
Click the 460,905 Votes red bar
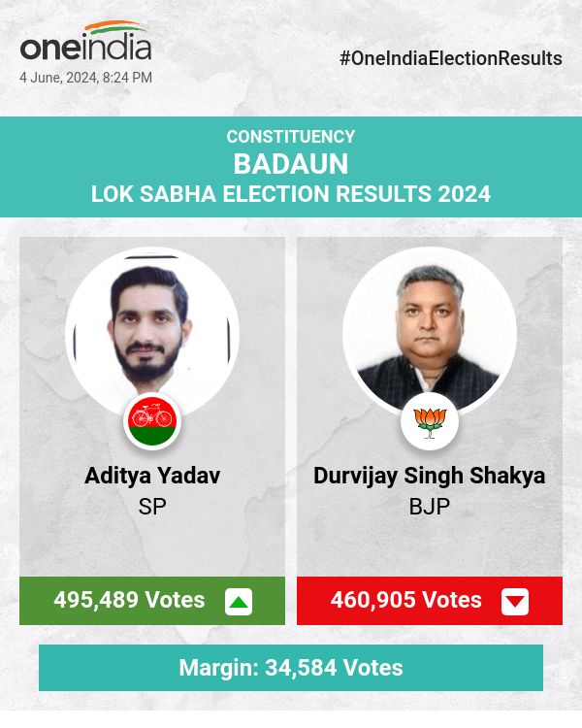[x=406, y=600]
